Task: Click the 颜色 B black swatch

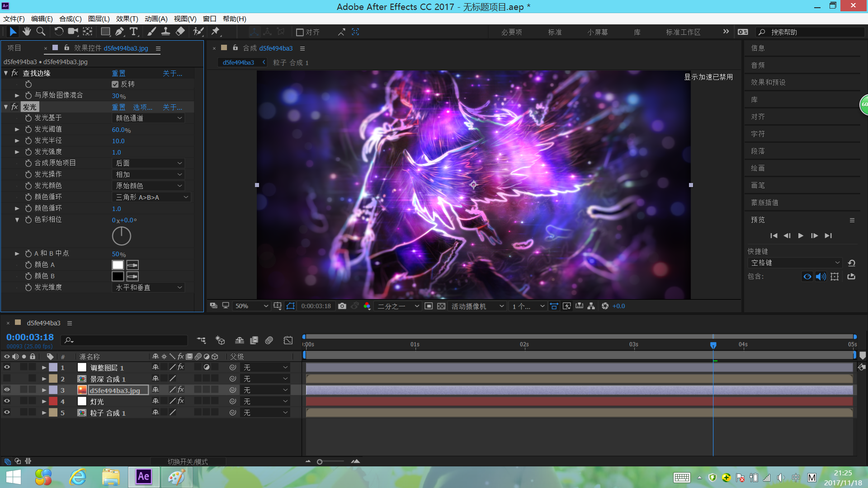Action: point(118,276)
